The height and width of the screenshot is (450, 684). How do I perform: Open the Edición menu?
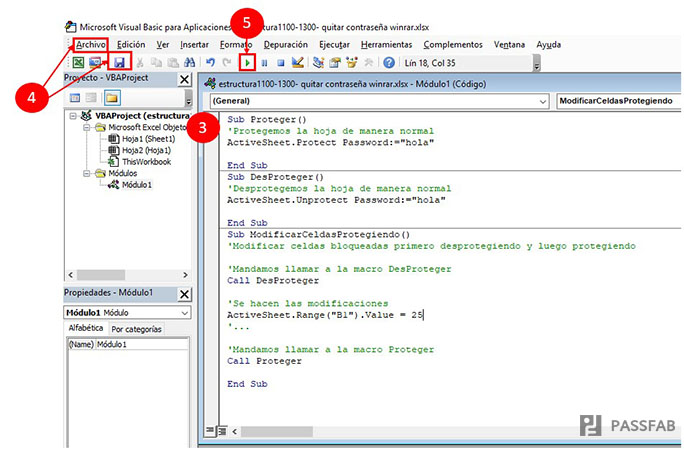[131, 44]
